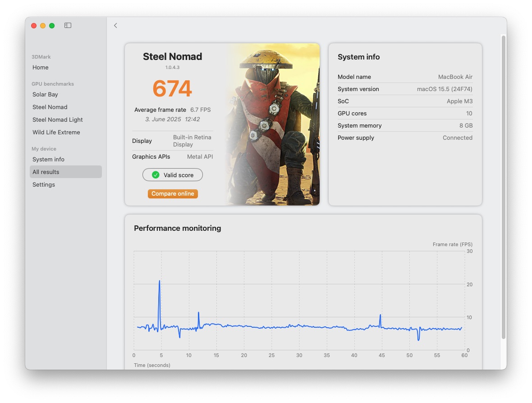Click the Average frame rate label
532x403 pixels.
pos(160,110)
